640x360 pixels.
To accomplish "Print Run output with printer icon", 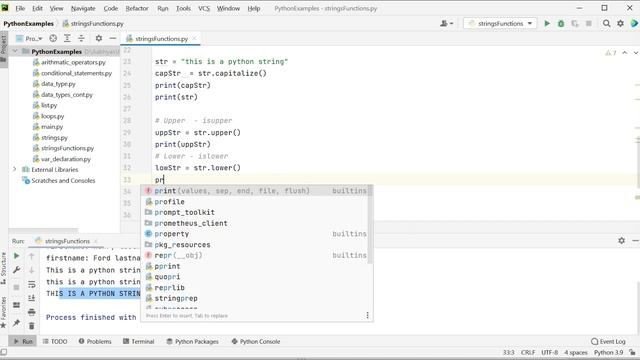I will [x=31, y=312].
